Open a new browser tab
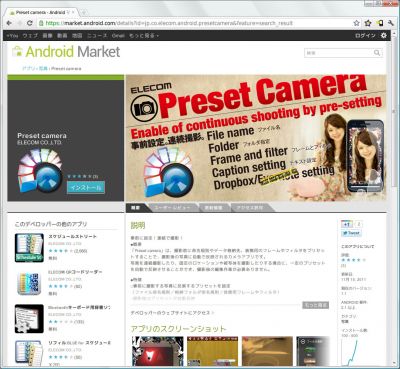Viewport: 400px width, 369px height. point(84,12)
